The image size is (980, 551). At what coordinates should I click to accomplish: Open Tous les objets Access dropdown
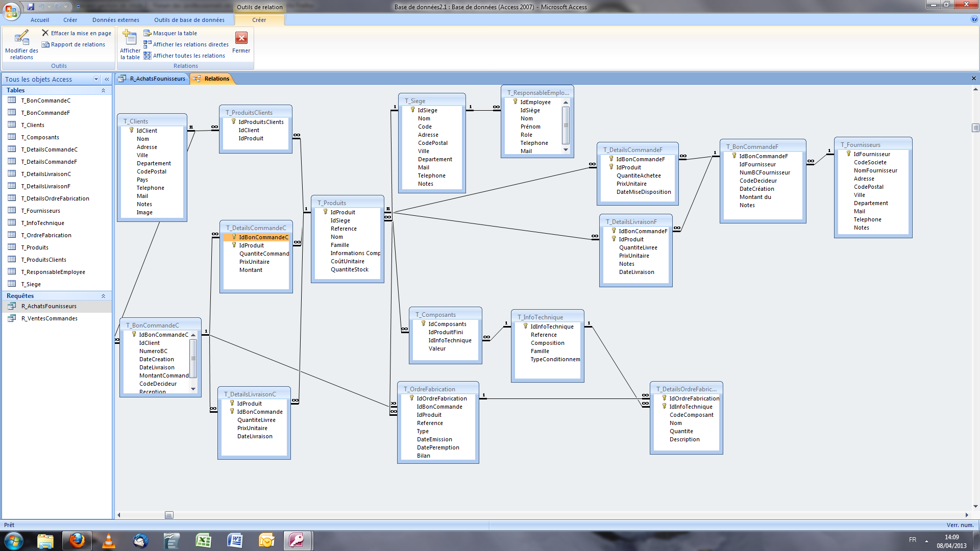[96, 79]
